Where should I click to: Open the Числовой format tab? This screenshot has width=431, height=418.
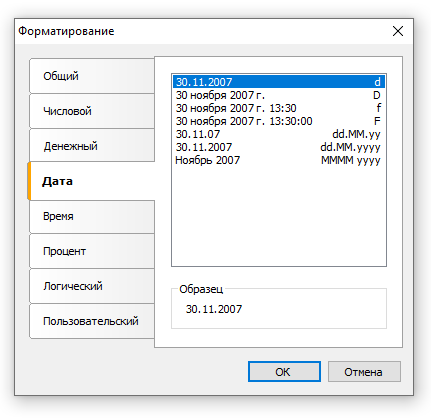click(92, 111)
